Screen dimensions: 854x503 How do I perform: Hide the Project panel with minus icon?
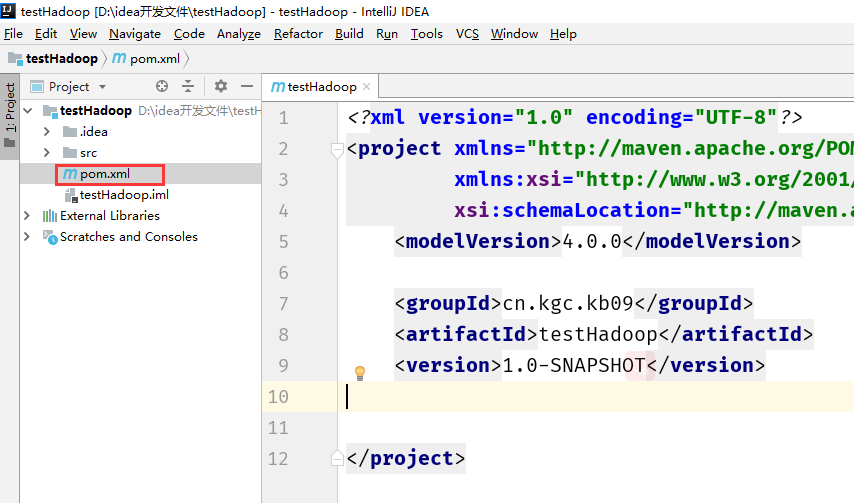[247, 86]
